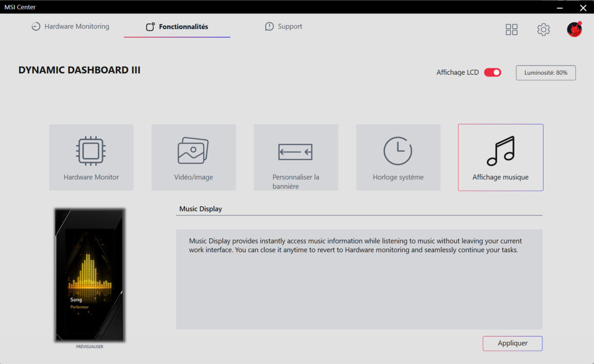Viewport: 594px width, 364px height.
Task: Toggle the Affichage LCD switch off
Action: pyautogui.click(x=492, y=72)
